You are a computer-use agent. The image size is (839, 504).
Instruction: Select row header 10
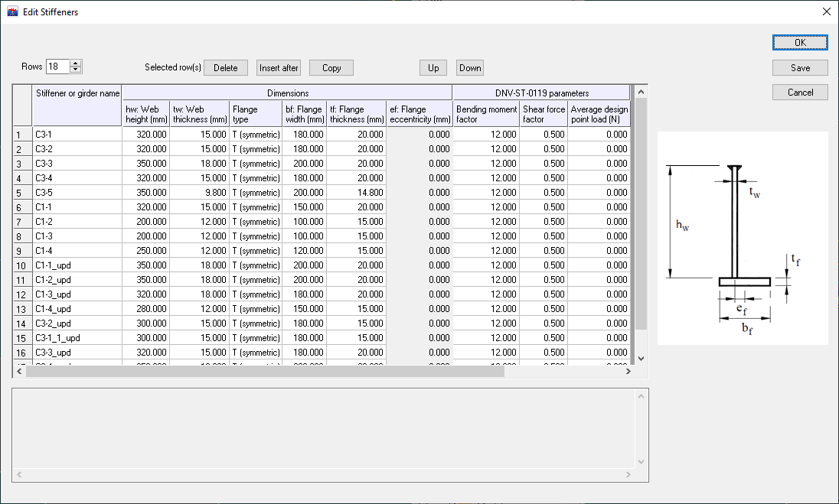pos(22,265)
